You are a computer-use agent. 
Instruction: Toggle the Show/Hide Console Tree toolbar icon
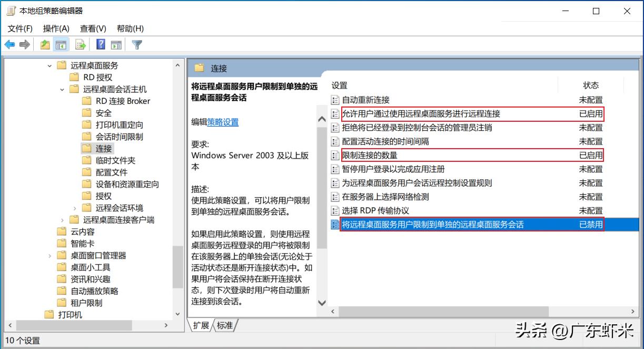(61, 44)
